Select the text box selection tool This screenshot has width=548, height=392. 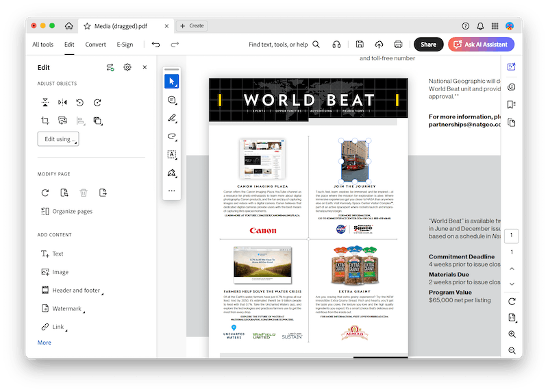coord(172,155)
